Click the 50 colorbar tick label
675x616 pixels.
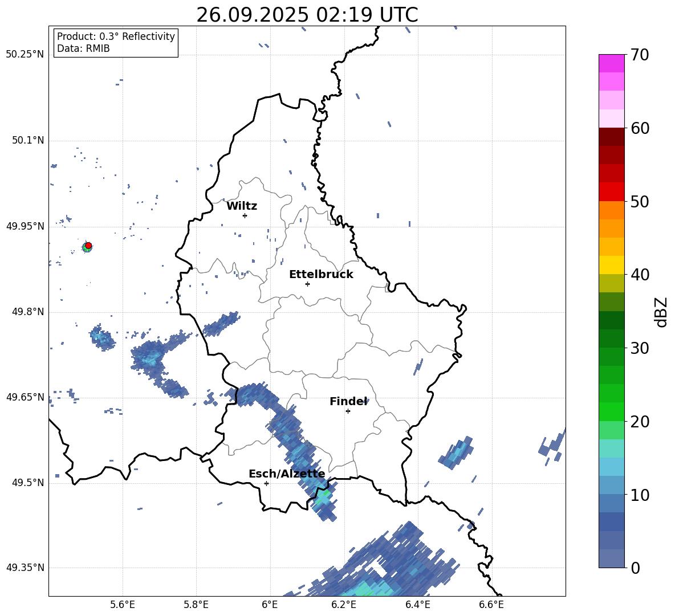click(x=640, y=202)
